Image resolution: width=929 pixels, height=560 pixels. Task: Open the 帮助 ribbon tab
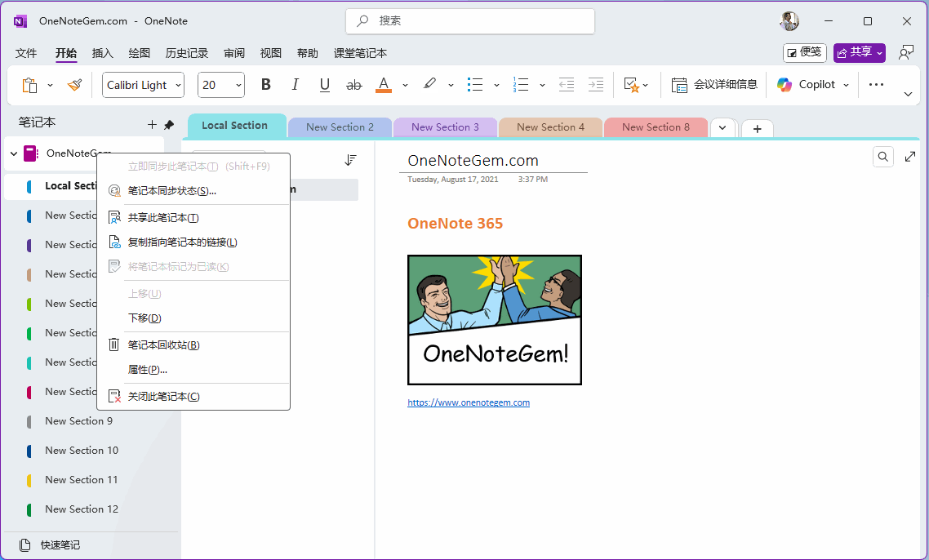point(308,53)
